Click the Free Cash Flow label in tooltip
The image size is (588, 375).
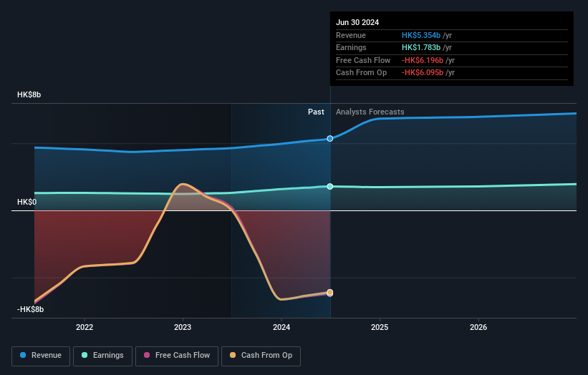pos(363,60)
